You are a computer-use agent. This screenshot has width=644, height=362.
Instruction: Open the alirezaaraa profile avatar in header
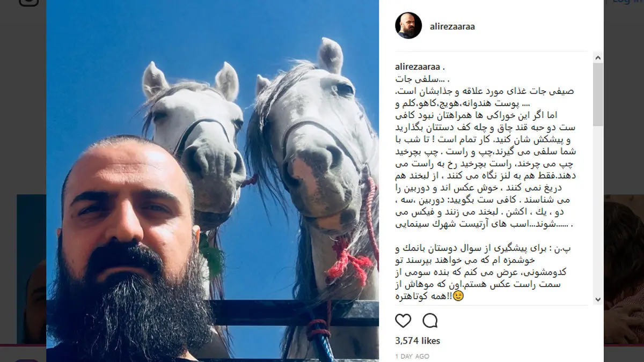(408, 26)
